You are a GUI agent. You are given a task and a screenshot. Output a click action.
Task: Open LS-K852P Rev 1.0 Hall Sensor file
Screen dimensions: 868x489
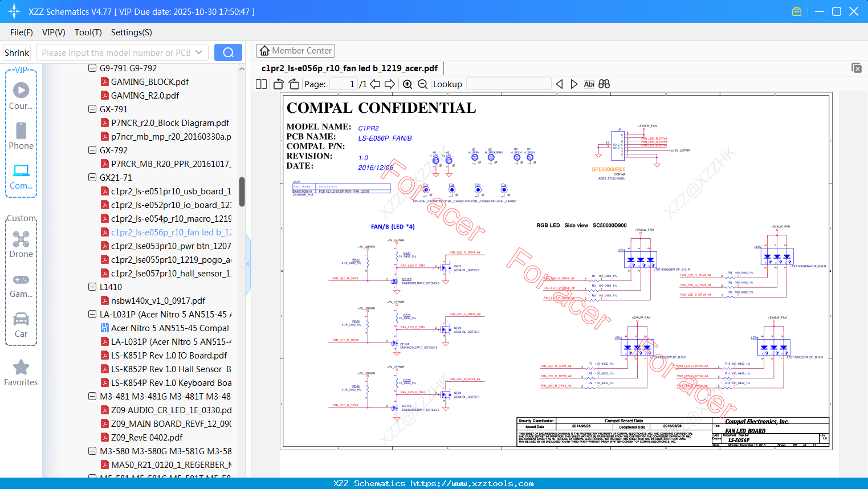click(166, 369)
